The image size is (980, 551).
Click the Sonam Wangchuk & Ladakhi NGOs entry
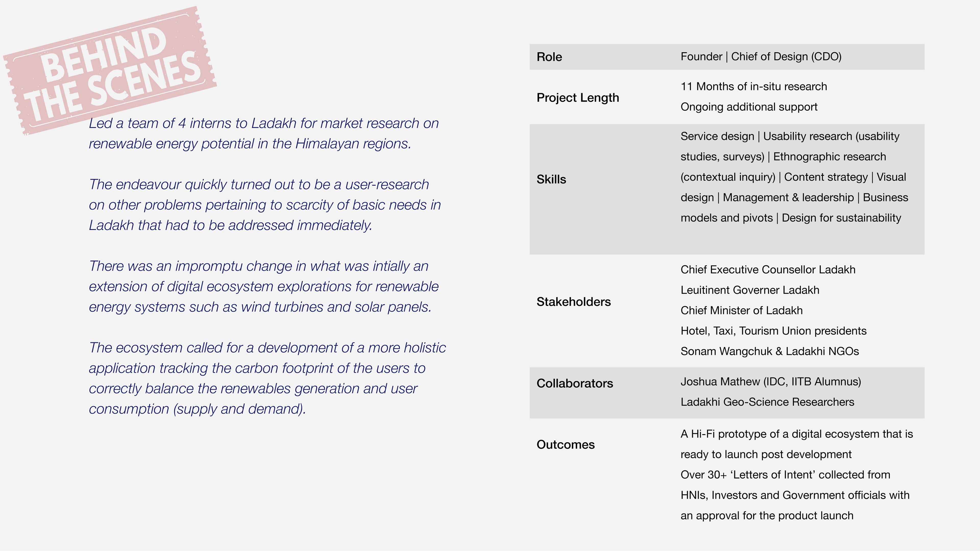click(x=769, y=351)
